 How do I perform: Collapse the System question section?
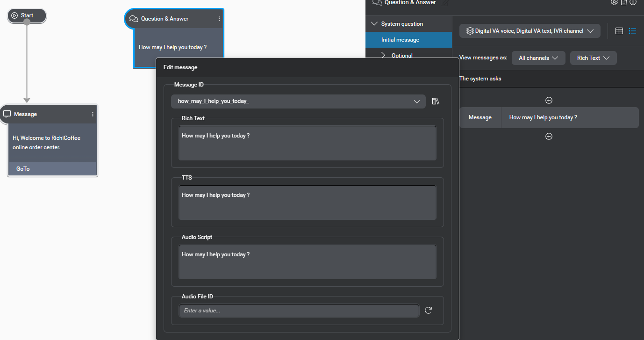[x=374, y=24]
